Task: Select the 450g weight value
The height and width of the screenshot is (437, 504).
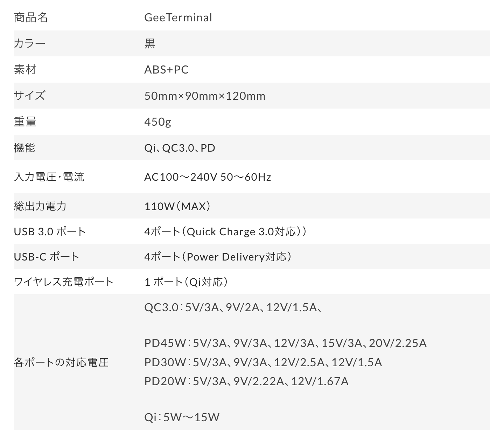Action: point(158,122)
